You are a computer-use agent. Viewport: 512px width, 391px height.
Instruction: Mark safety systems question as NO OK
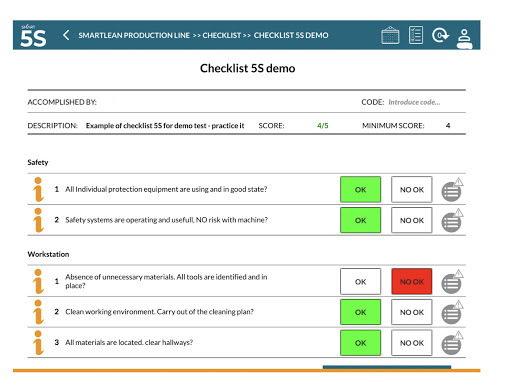click(x=412, y=220)
